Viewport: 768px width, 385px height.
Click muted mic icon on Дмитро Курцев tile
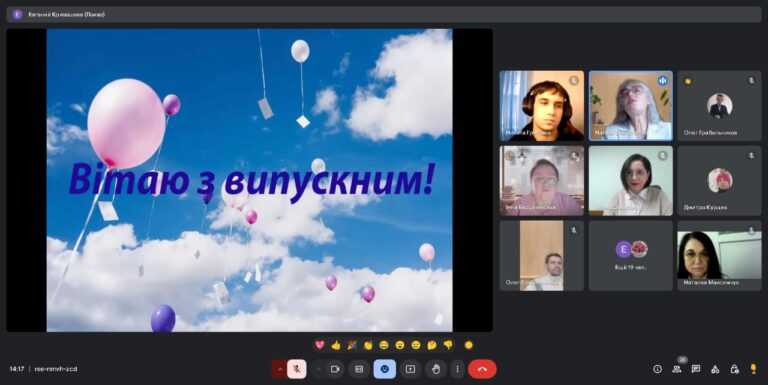click(751, 156)
